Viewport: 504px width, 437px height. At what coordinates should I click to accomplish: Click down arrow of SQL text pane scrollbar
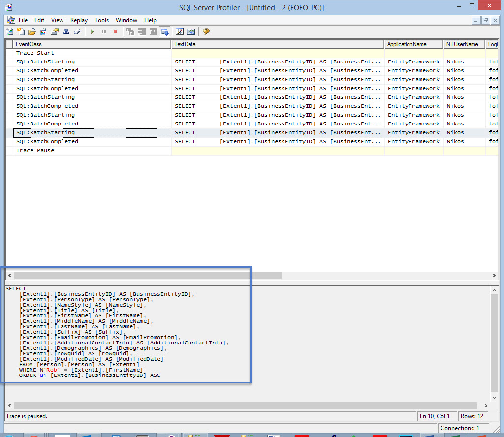pyautogui.click(x=494, y=398)
